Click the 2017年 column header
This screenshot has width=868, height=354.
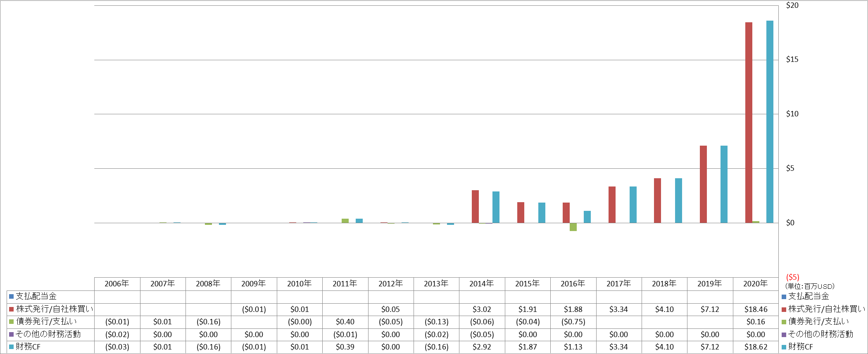coord(619,284)
